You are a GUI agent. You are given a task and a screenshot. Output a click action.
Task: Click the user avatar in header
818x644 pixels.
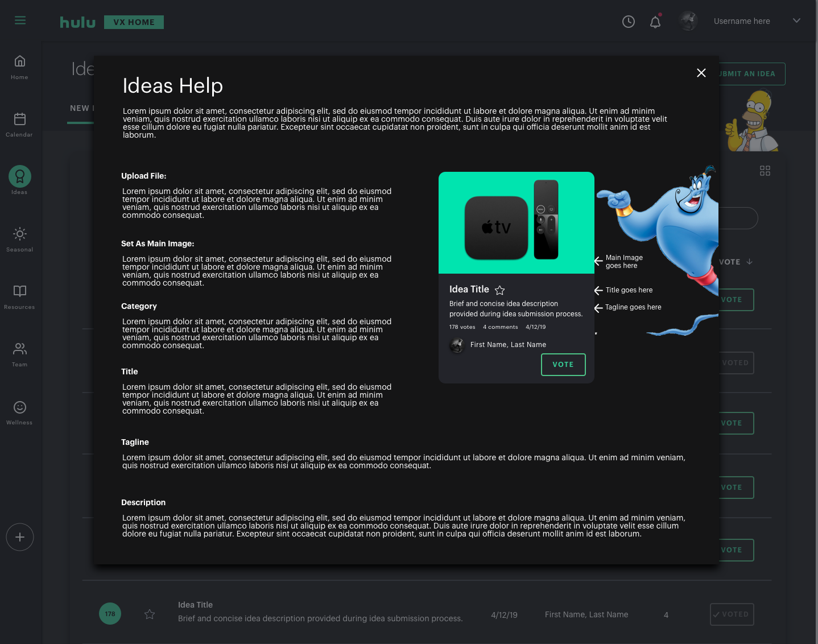[688, 21]
